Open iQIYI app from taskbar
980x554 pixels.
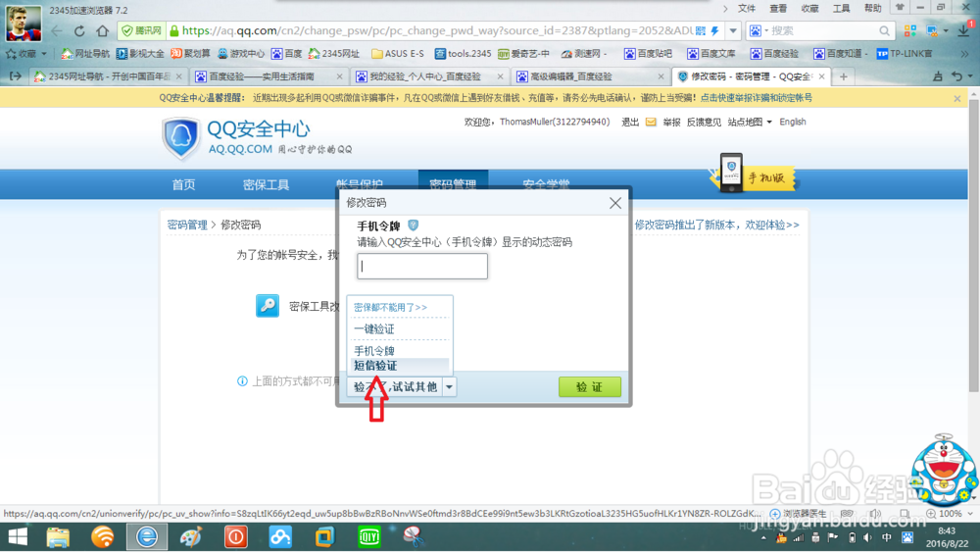click(x=368, y=537)
